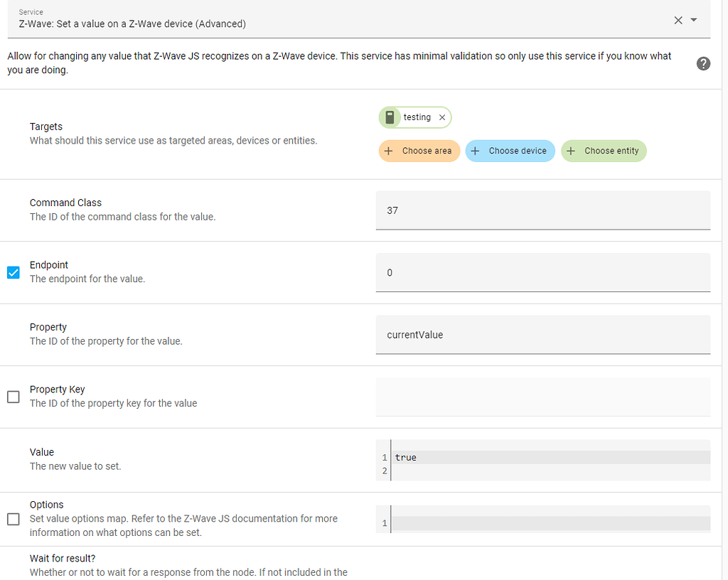Screen dimensions: 728x580
Task: Click the plus icon on Choose entity
Action: click(x=571, y=151)
